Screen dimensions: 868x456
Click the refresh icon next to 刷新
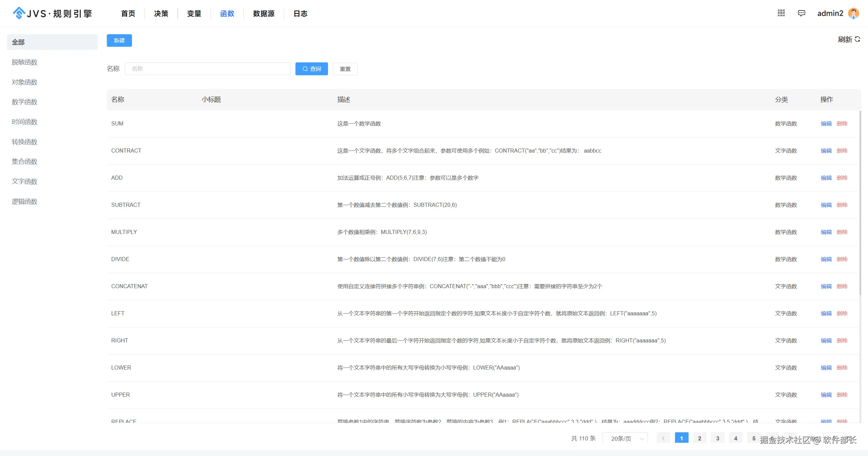(x=857, y=39)
